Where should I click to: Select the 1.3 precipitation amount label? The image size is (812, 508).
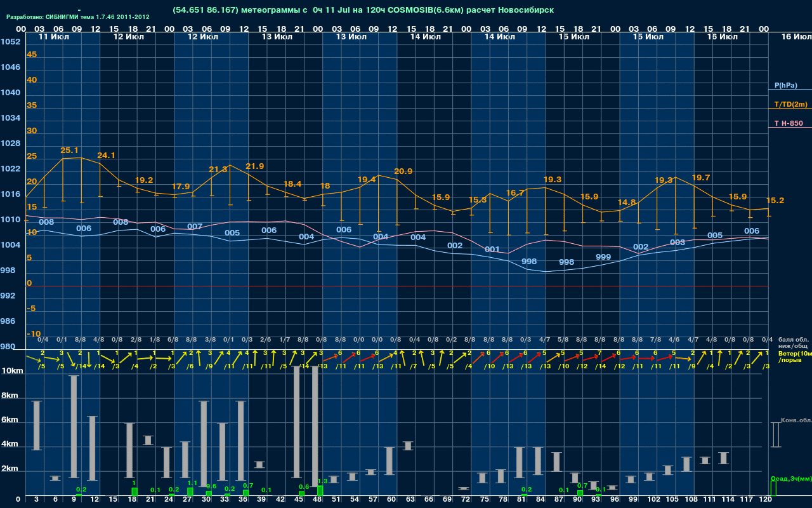click(x=322, y=481)
